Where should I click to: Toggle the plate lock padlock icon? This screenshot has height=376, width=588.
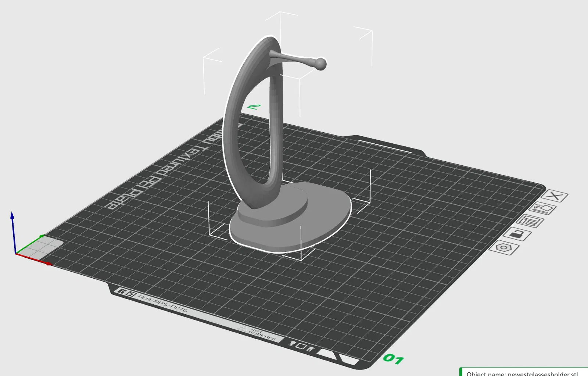click(517, 234)
